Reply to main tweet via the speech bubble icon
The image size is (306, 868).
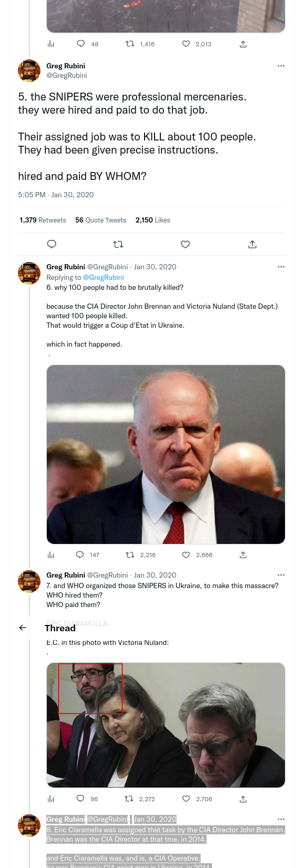pyautogui.click(x=52, y=244)
